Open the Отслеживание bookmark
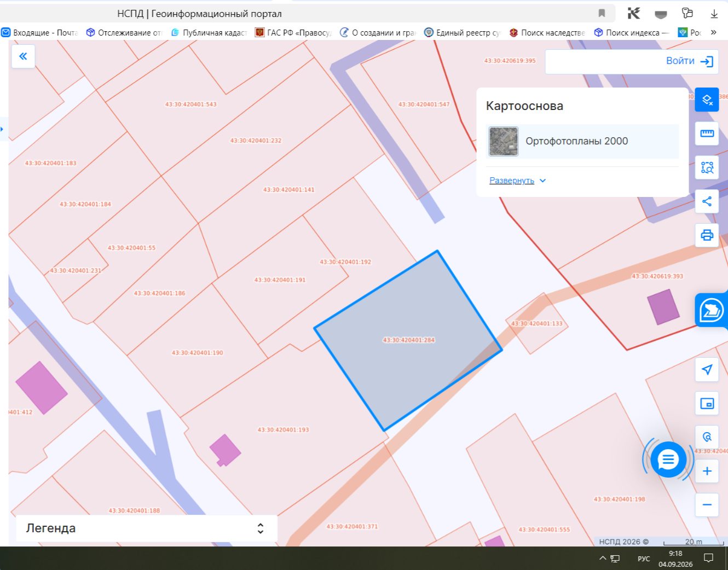The image size is (728, 570). 124,33
